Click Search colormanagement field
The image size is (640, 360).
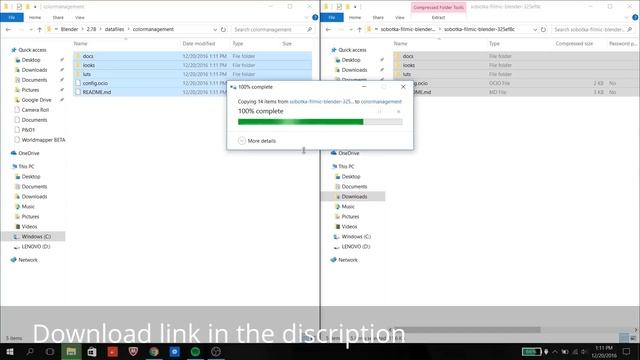click(273, 29)
